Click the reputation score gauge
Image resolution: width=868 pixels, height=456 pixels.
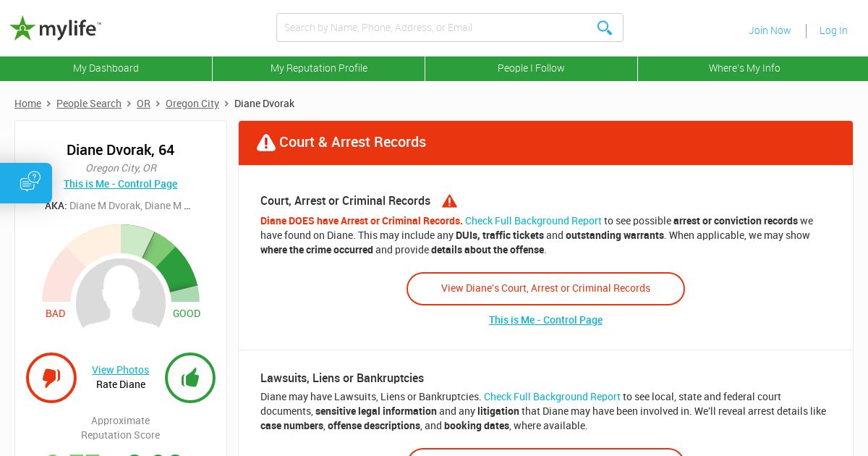(x=121, y=263)
